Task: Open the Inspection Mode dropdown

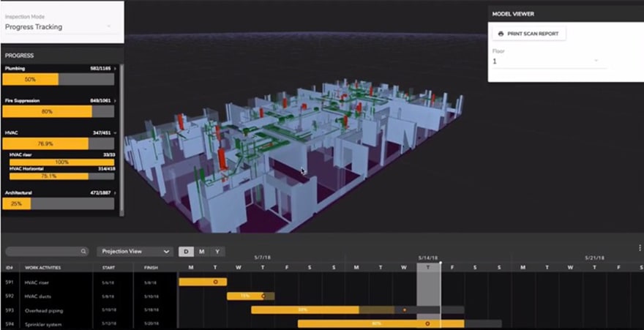Action: (x=60, y=27)
